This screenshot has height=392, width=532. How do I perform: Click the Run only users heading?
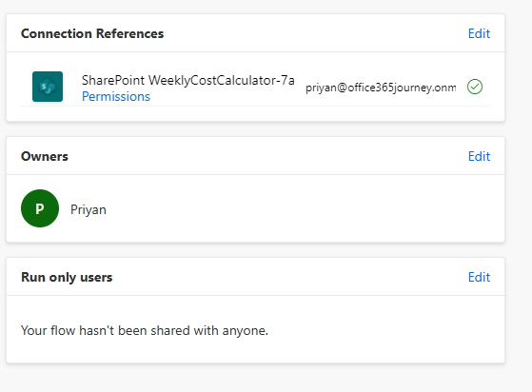click(x=67, y=277)
